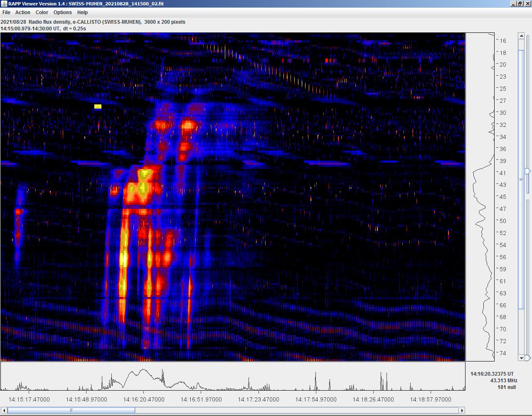The height and width of the screenshot is (416, 532).
Task: Click the 14:18:26.47000 time axis label
Action: 373,399
